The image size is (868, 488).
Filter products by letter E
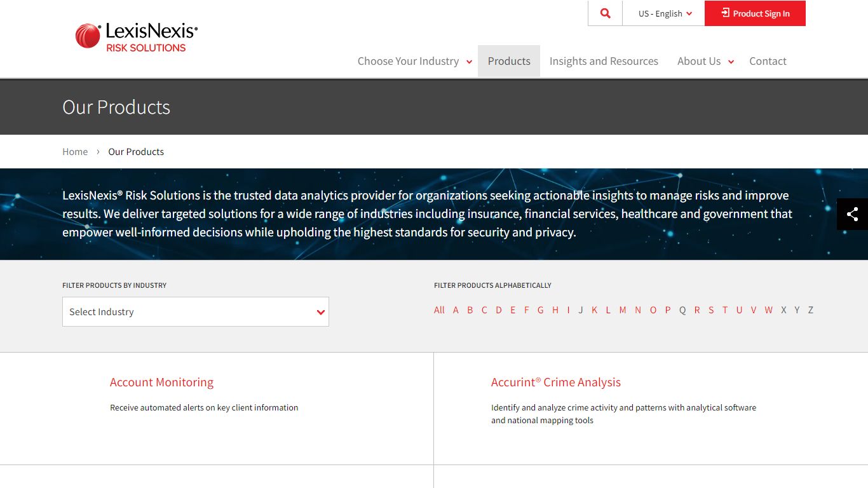tap(513, 310)
